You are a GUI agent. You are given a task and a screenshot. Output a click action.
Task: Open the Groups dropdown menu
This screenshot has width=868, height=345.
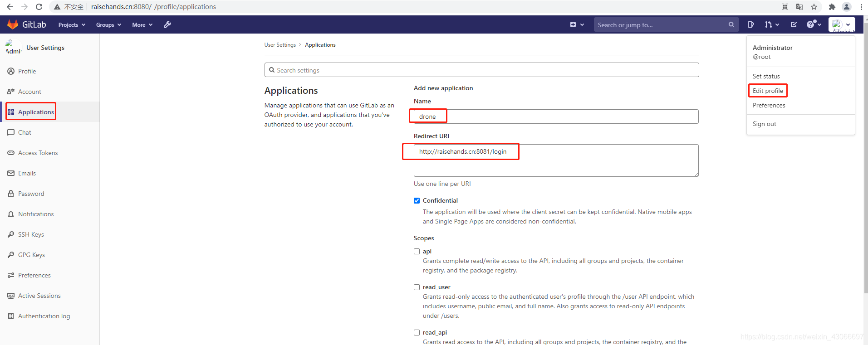tap(108, 25)
